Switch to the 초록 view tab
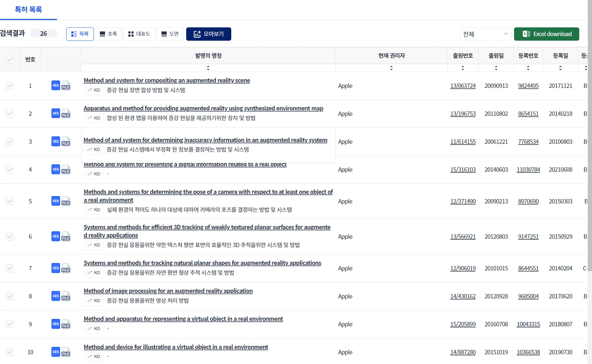Screen dimensions: 592x364 point(108,34)
